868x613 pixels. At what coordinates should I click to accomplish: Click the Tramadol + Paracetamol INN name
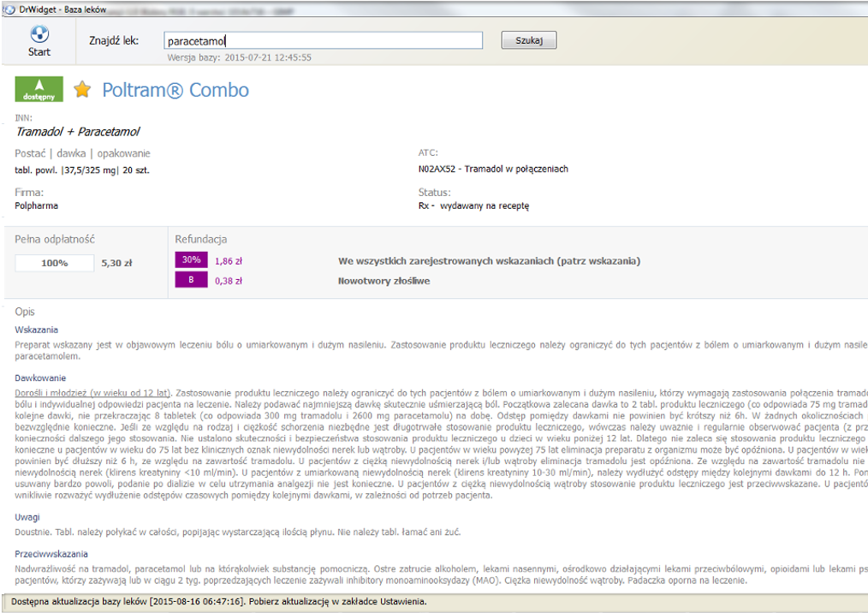click(77, 132)
